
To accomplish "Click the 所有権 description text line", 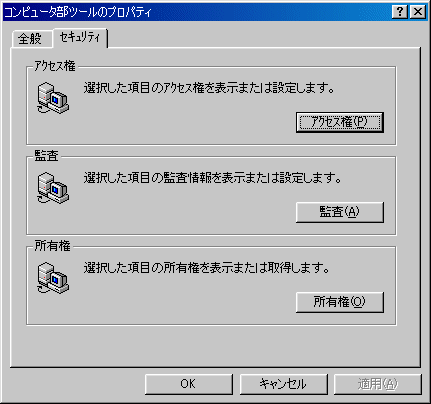I will point(207,268).
